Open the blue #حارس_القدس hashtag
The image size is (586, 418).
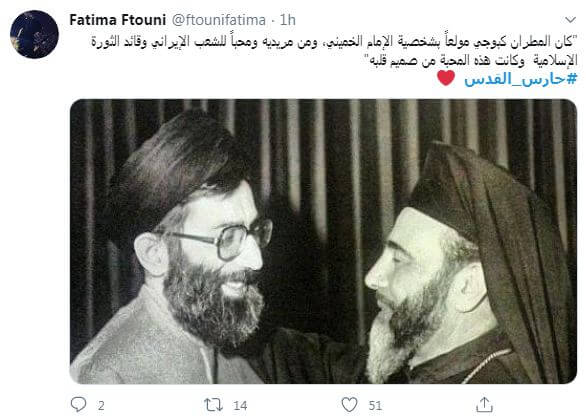(521, 79)
